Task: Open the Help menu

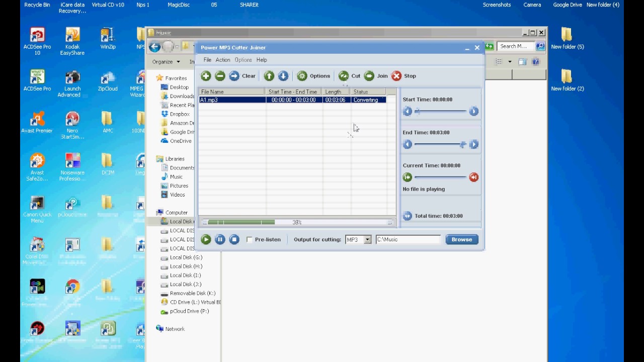Action: point(262,60)
